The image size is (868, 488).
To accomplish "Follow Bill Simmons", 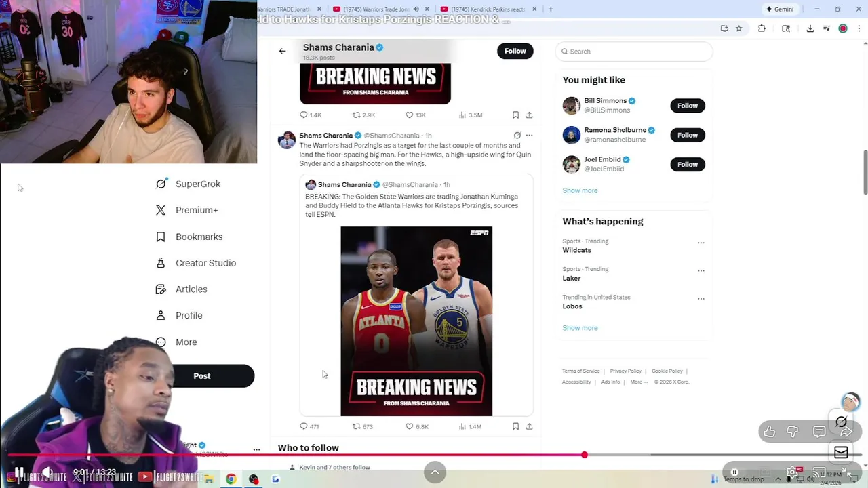I will (687, 106).
